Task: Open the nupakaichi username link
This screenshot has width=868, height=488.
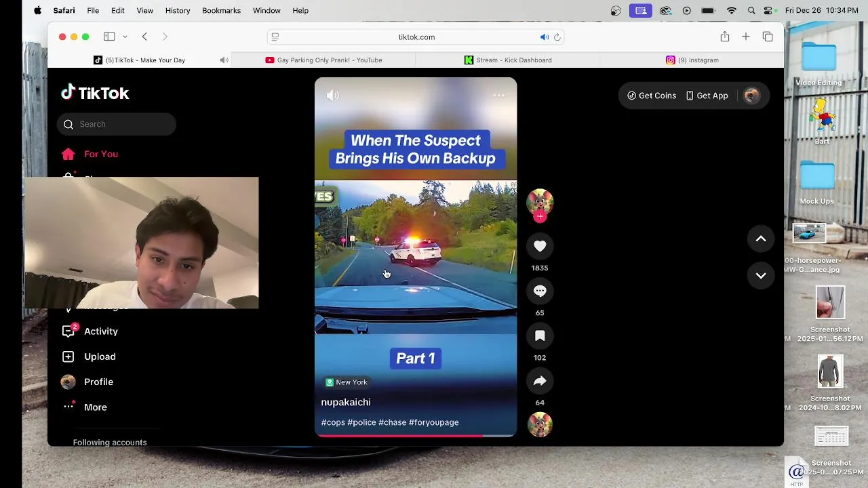Action: [346, 402]
